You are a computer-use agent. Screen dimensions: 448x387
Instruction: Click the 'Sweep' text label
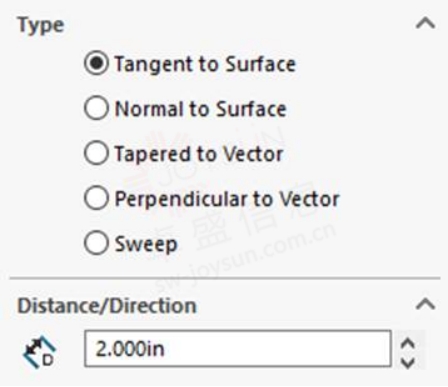point(146,244)
